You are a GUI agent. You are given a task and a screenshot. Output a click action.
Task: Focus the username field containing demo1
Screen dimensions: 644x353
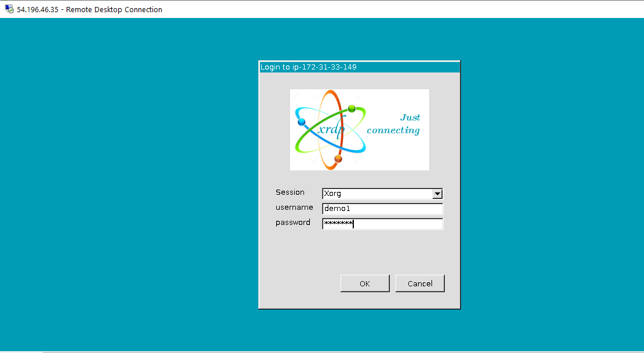tap(382, 209)
